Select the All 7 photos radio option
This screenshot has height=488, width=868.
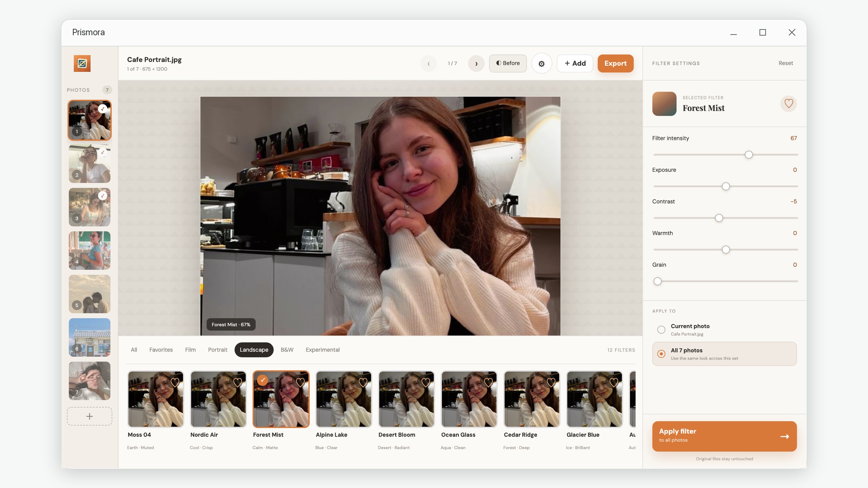click(661, 354)
